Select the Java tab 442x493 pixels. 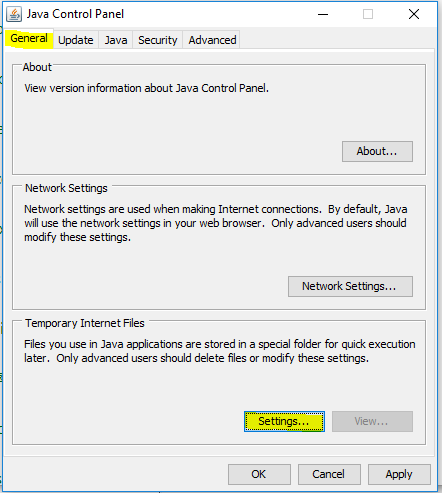(x=116, y=40)
